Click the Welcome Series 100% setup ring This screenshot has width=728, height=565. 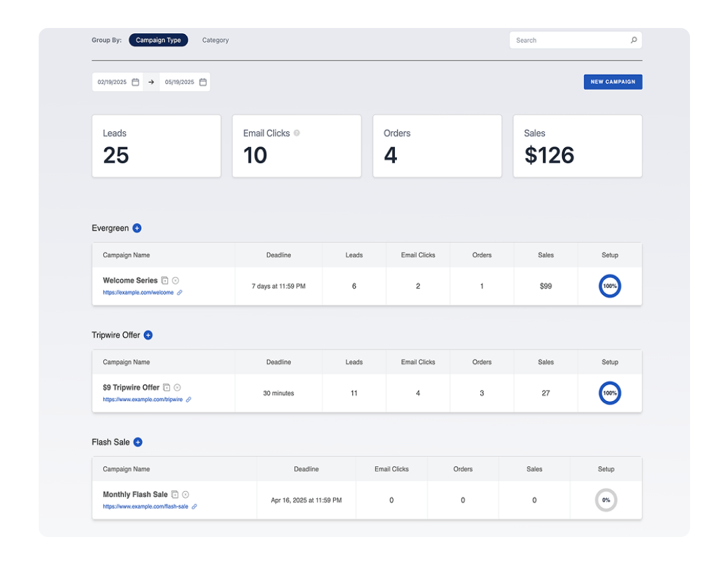click(609, 286)
